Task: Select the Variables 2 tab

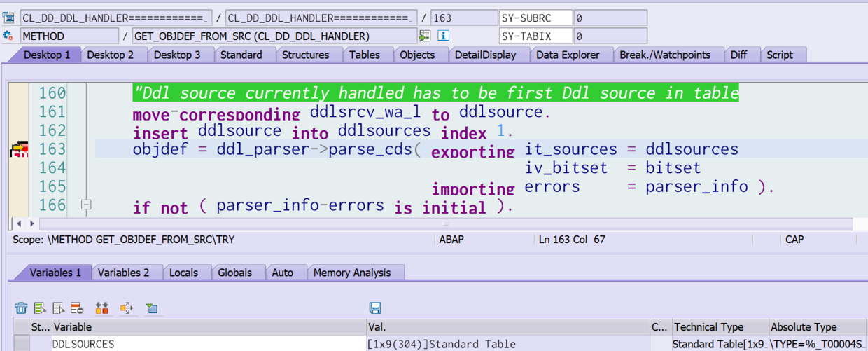Action: pos(123,273)
